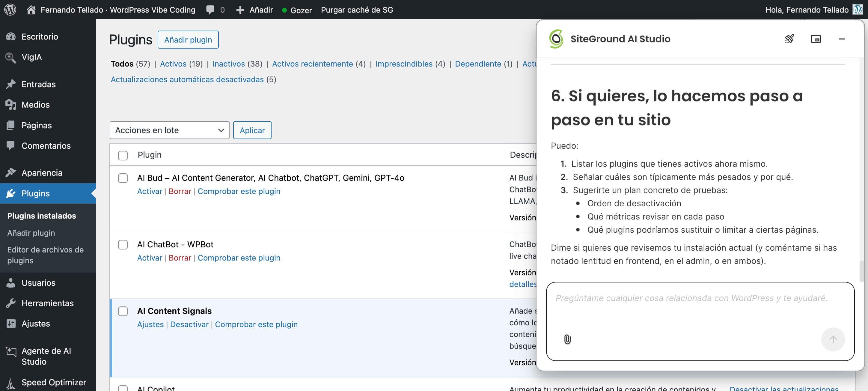
Task: Focus the Pregúntame cualquier cosa chat input
Action: [700, 321]
